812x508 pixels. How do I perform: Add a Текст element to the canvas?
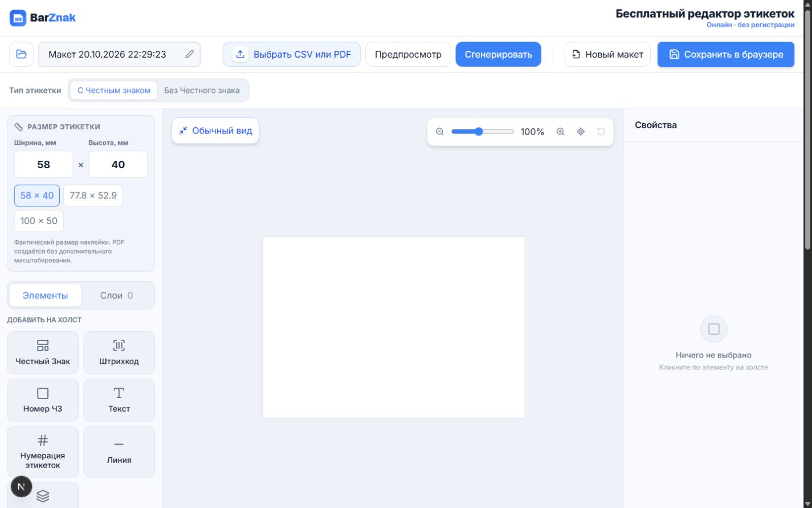(x=119, y=400)
